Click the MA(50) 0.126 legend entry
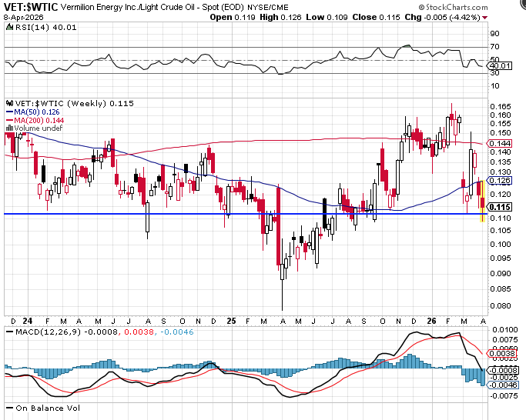 click(x=32, y=112)
